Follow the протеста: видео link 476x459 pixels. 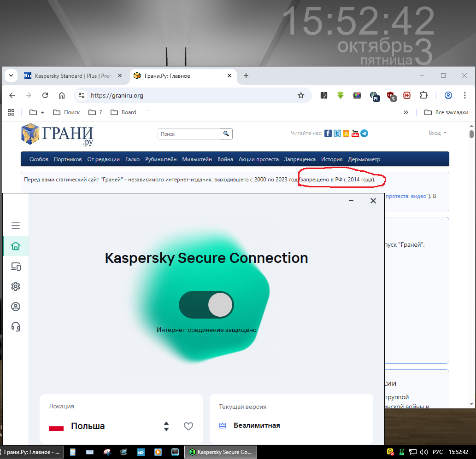coord(406,196)
